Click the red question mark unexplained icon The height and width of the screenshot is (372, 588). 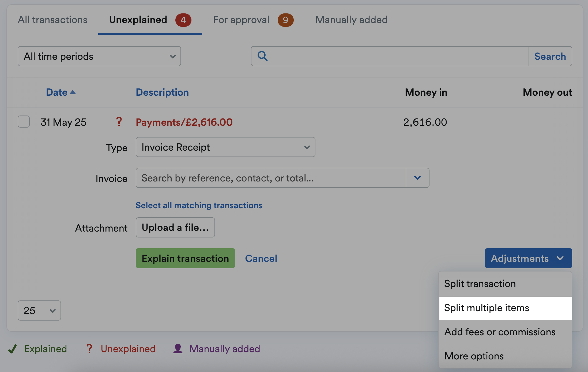[x=119, y=122]
